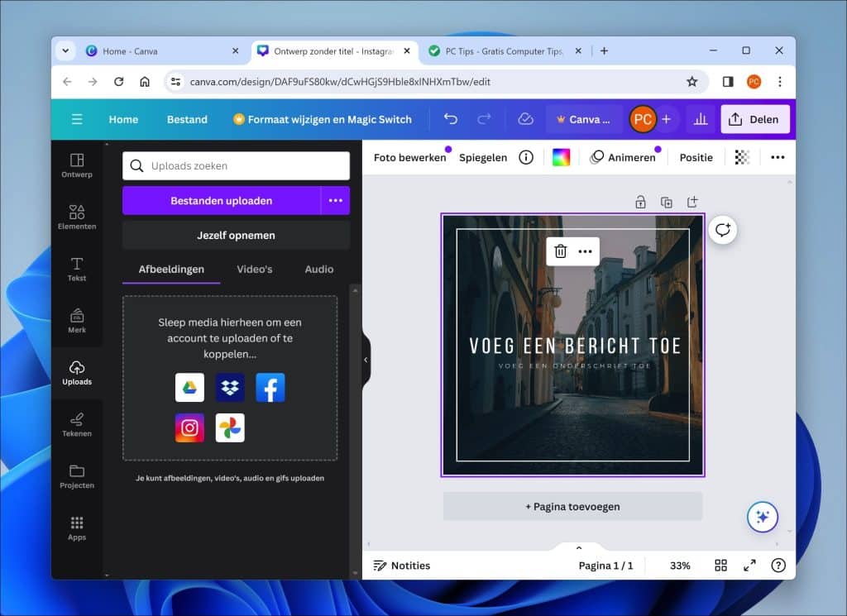Open the image info icon
The height and width of the screenshot is (616, 847).
(x=525, y=157)
